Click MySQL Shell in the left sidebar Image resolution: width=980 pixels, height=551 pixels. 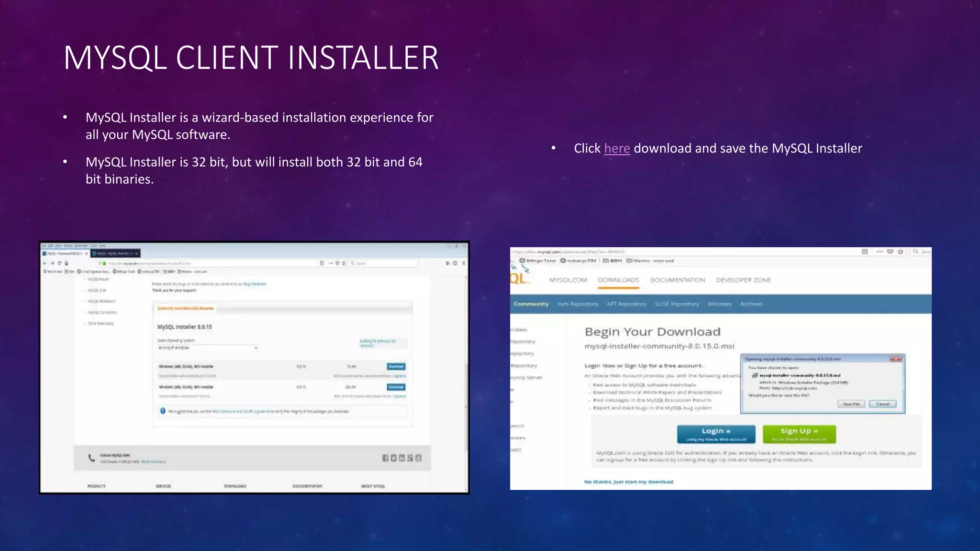[x=97, y=290]
